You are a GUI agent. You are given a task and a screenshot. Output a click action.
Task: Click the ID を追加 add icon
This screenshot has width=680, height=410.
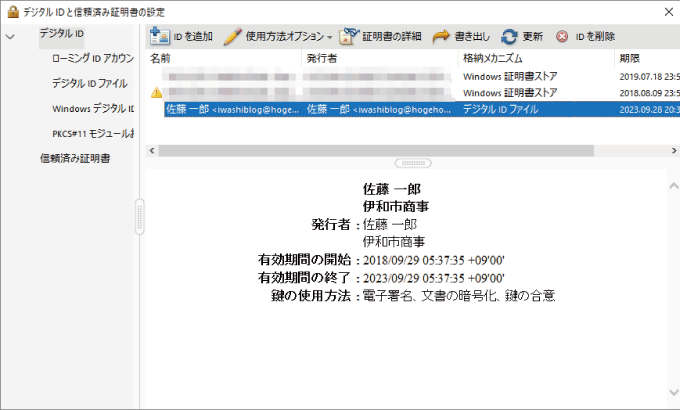pos(159,36)
